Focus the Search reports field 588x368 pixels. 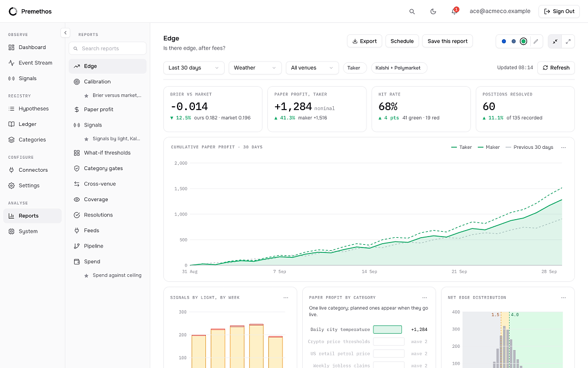(108, 49)
